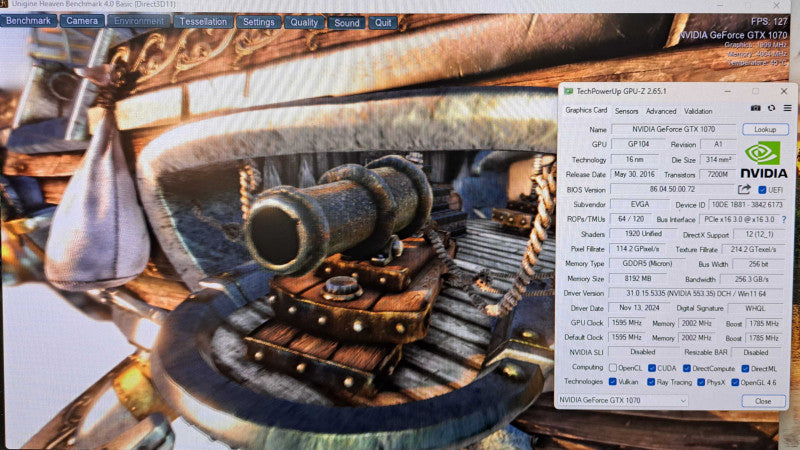Image resolution: width=800 pixels, height=450 pixels.
Task: Click the Pixel Fillrate value 114.2 GPixel/s
Action: click(x=637, y=249)
